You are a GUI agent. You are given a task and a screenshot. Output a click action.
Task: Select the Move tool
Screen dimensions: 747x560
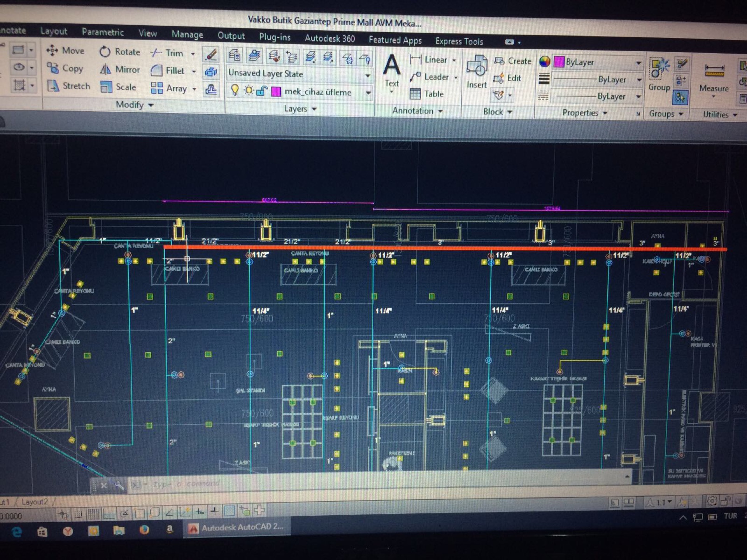click(65, 51)
